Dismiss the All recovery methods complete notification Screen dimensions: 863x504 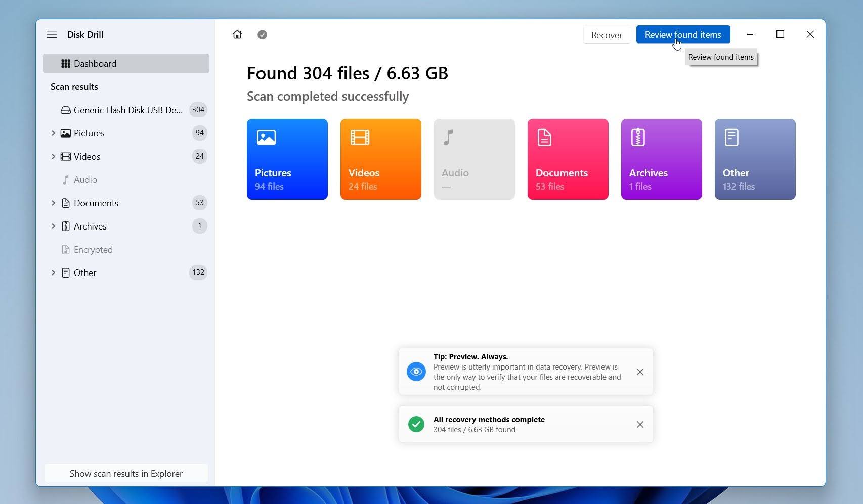pyautogui.click(x=640, y=424)
